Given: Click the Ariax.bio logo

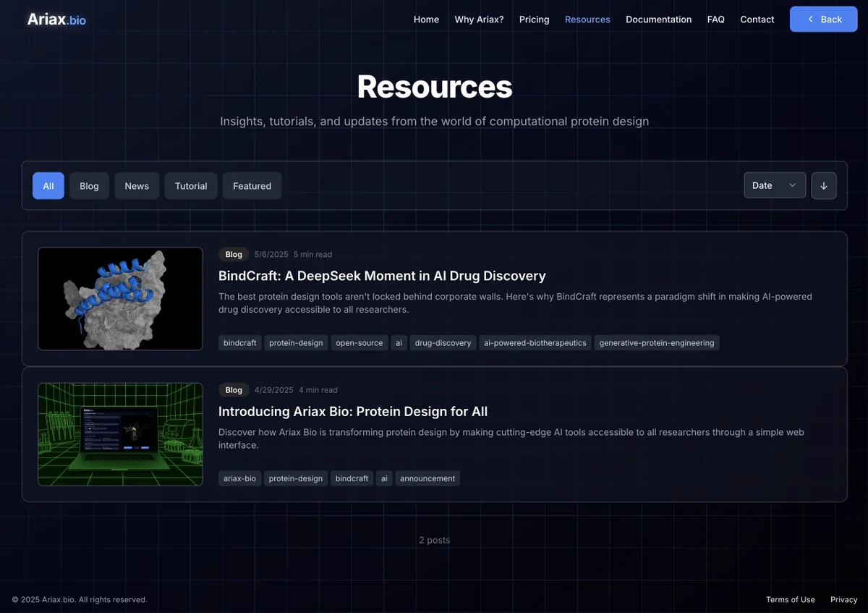Looking at the screenshot, I should [x=56, y=20].
